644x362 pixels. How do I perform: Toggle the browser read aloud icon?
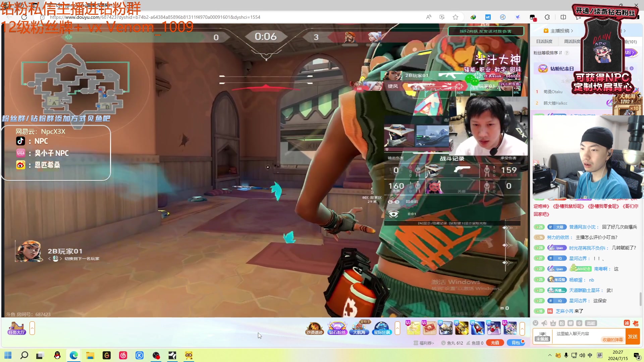pyautogui.click(x=429, y=17)
